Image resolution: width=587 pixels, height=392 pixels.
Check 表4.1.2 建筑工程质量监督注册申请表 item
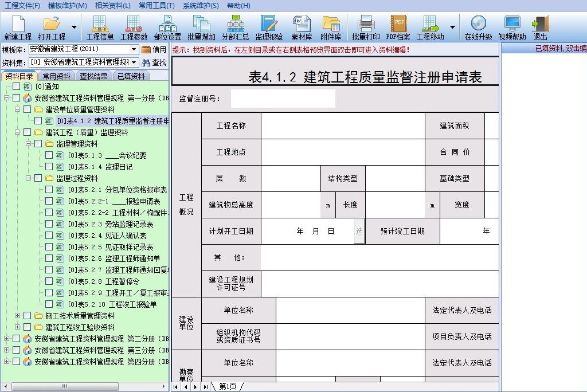click(x=38, y=120)
